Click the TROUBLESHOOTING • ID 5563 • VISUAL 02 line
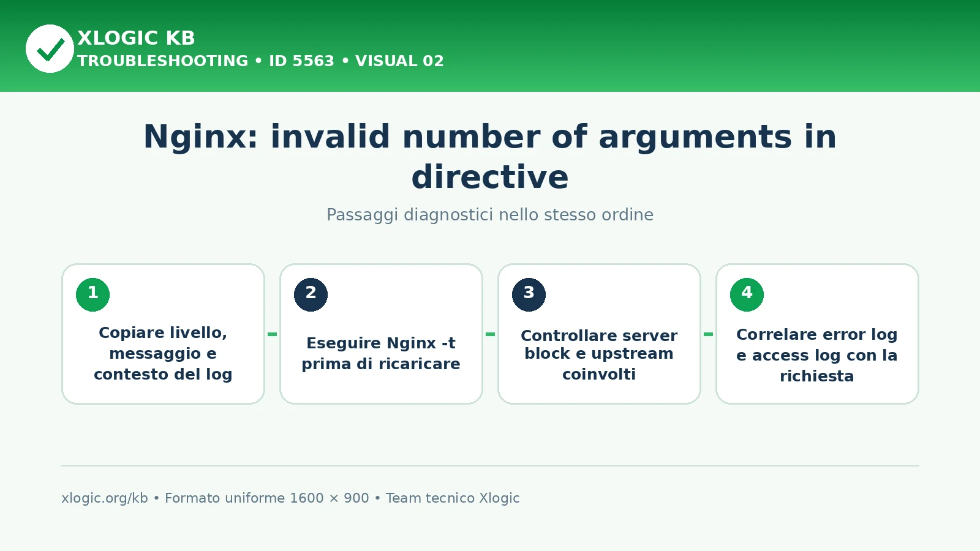Screen dimensions: 980x551 [x=260, y=61]
